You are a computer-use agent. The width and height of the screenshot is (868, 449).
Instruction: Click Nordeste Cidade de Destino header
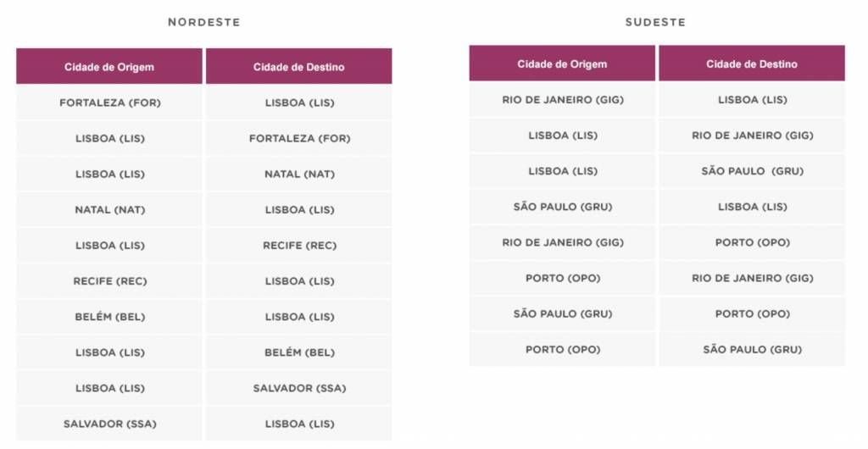point(299,66)
